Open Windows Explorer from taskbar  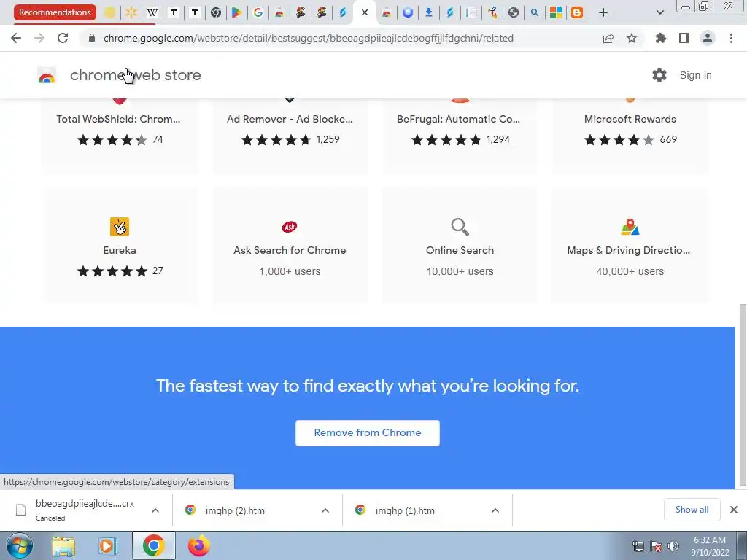pos(63,546)
